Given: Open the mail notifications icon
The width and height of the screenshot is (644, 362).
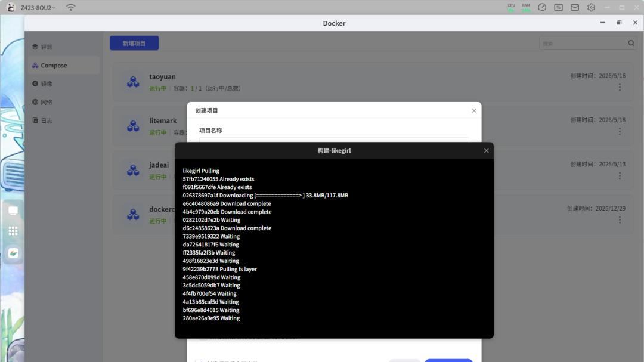Looking at the screenshot, I should click(x=575, y=7).
